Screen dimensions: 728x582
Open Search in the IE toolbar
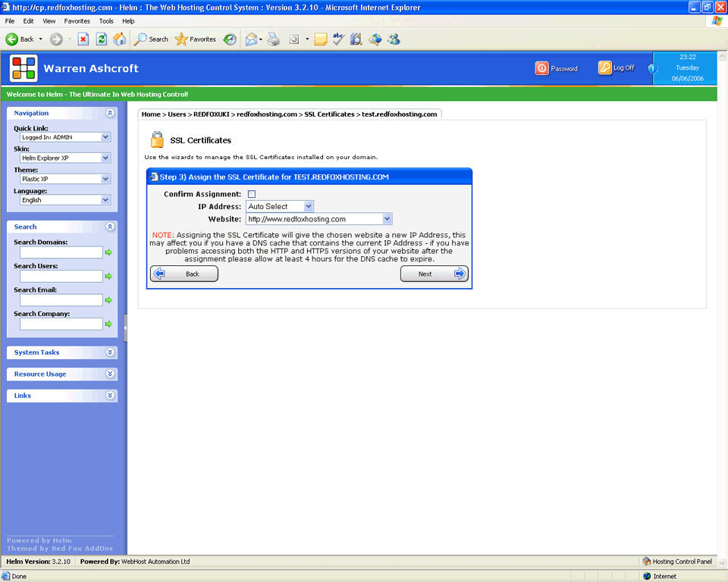pos(151,39)
